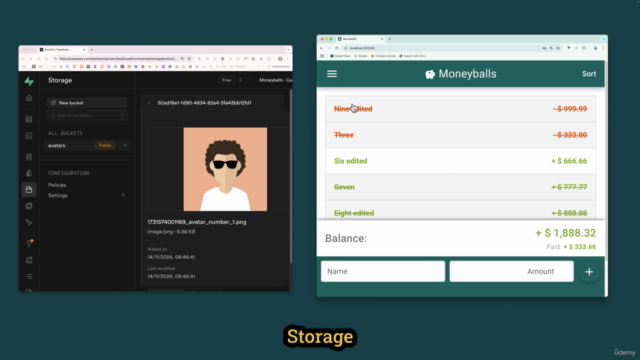
Task: Open SQL Editor icon in Supabase sidebar
Action: click(x=29, y=136)
